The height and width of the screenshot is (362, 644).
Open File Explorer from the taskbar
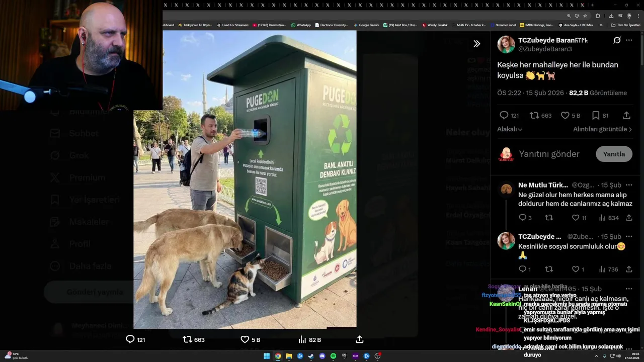pos(289,356)
